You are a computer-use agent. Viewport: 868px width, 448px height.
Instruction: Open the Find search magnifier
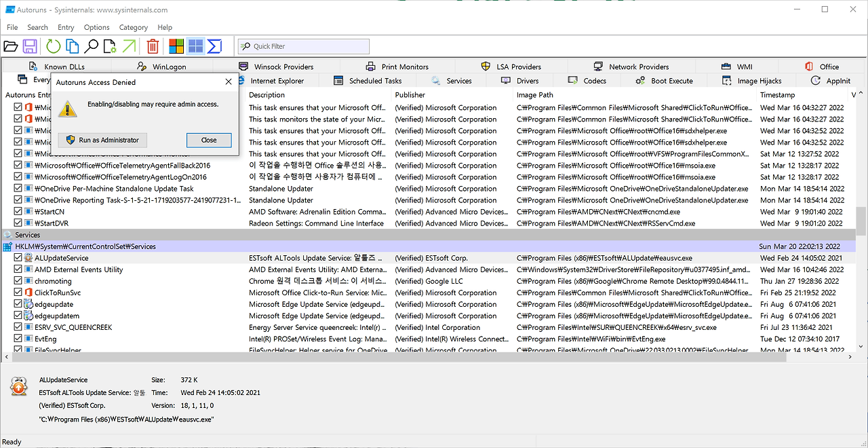coord(91,45)
